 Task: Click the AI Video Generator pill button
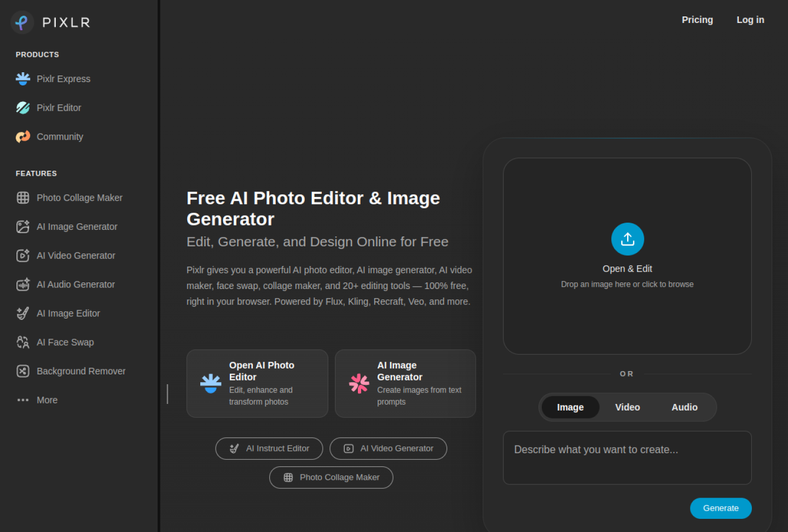coord(389,448)
